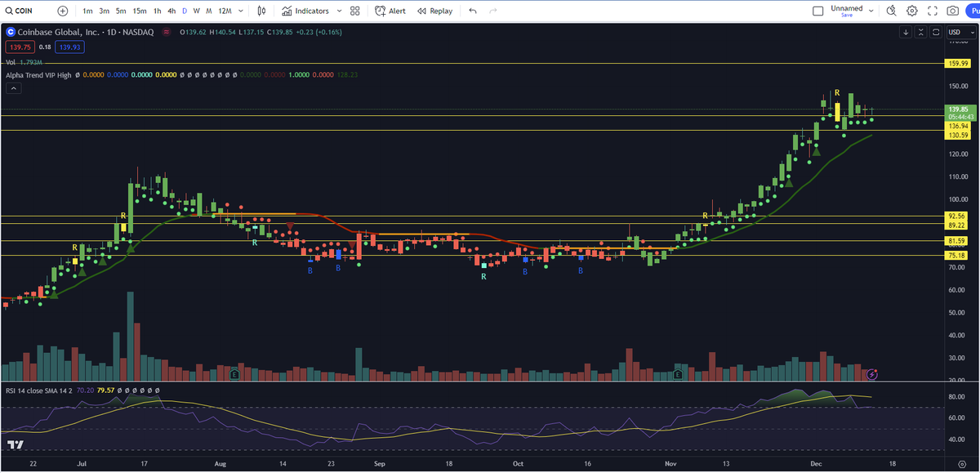The image size is (980, 473).
Task: Click the 81.59 price line label
Action: 957,241
